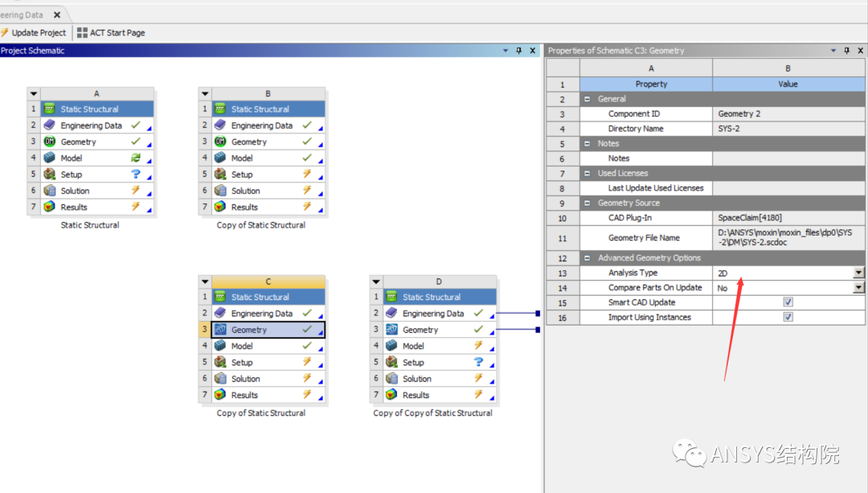The width and height of the screenshot is (868, 493).
Task: Click refresh-required status icon on system A Model
Action: click(x=136, y=158)
